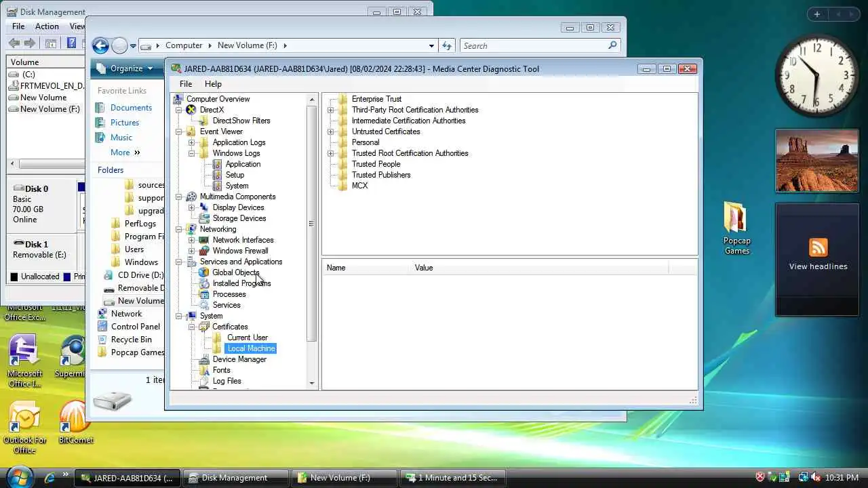The height and width of the screenshot is (488, 868).
Task: Select the Processes icon
Action: [204, 294]
